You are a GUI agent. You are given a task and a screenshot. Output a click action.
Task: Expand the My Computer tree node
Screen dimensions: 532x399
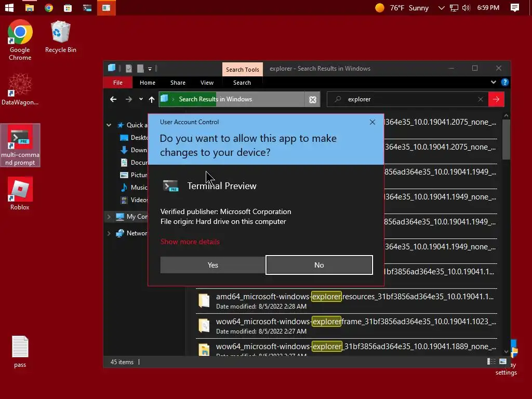coord(109,217)
